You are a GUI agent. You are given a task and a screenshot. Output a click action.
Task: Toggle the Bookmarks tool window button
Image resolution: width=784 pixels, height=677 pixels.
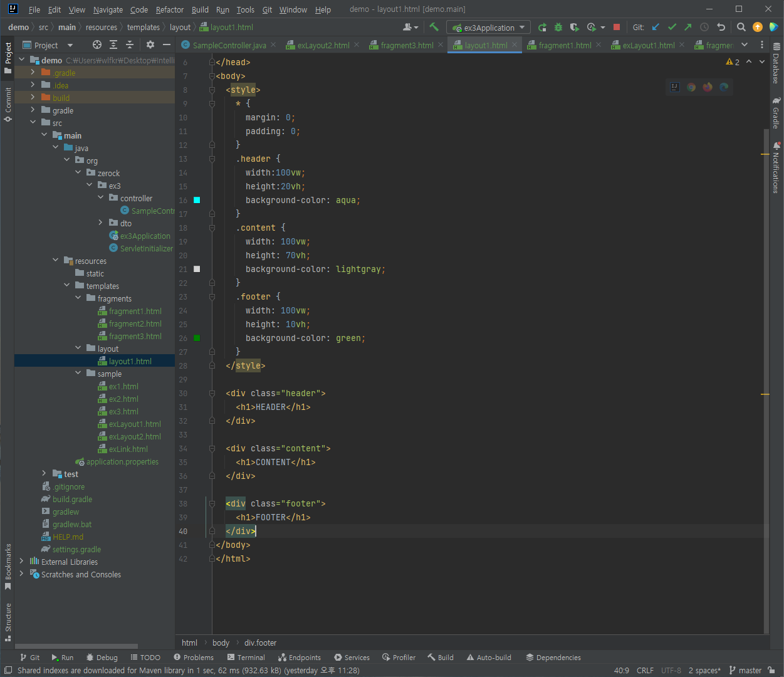pyautogui.click(x=8, y=567)
